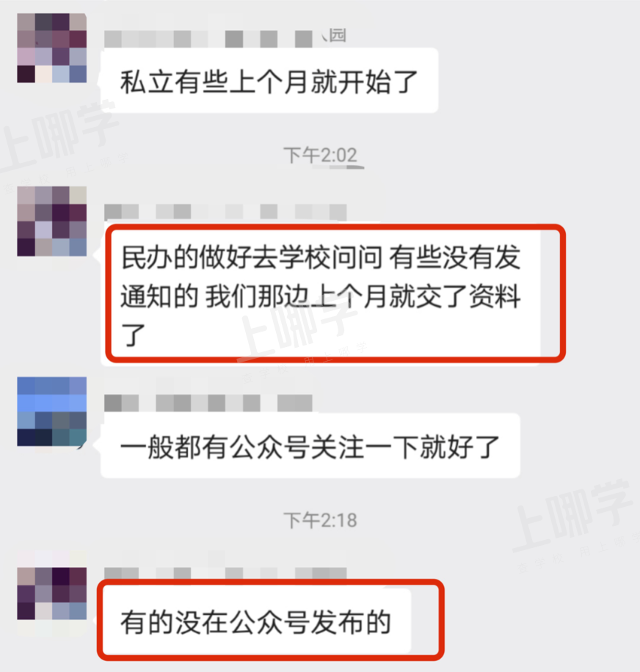Click the blurred sender name ending in 园
Viewport: 640px width, 672px height.
click(225, 37)
